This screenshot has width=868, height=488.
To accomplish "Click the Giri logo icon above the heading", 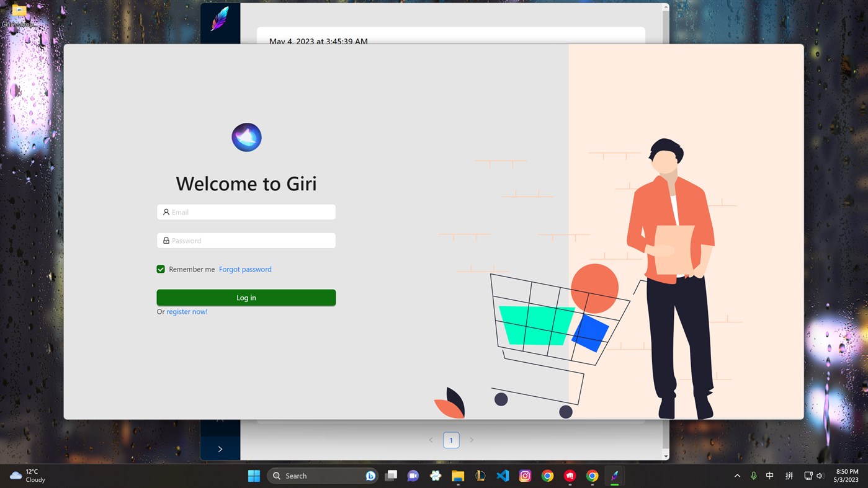I will pos(246,137).
